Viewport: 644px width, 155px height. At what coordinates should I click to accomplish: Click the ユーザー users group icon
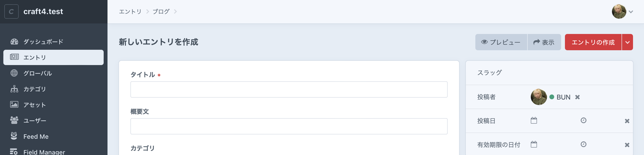14,121
